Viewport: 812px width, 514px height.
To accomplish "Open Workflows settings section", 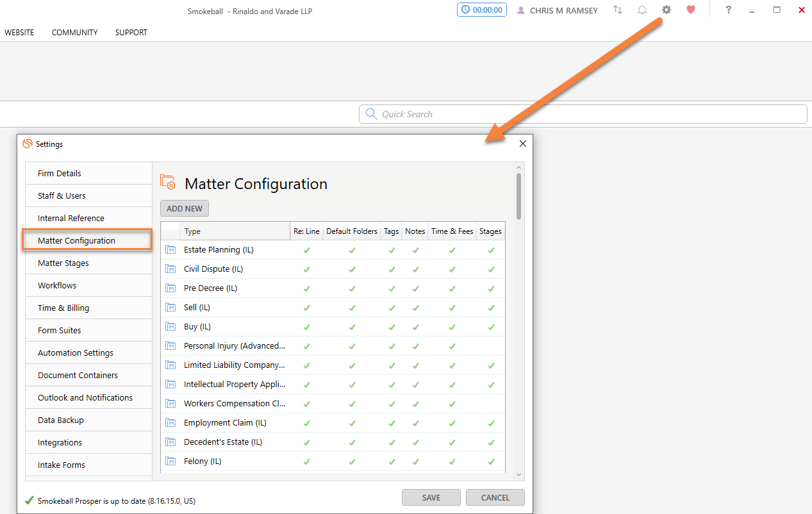I will click(x=88, y=286).
